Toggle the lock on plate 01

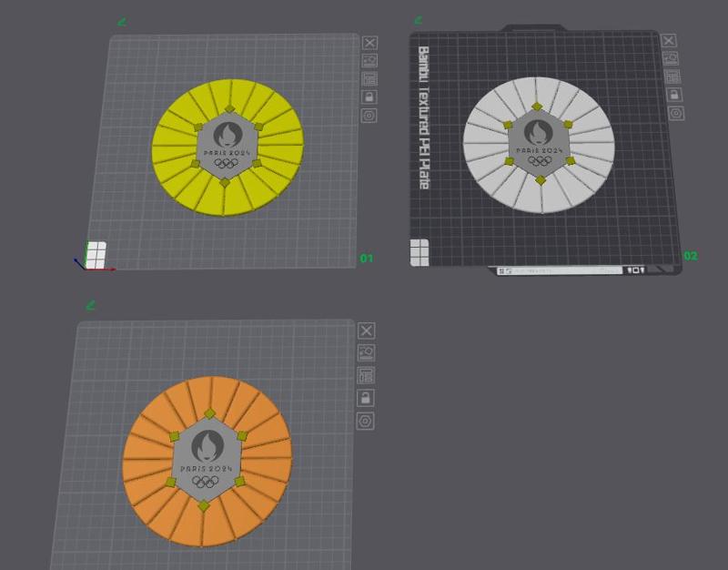point(369,97)
